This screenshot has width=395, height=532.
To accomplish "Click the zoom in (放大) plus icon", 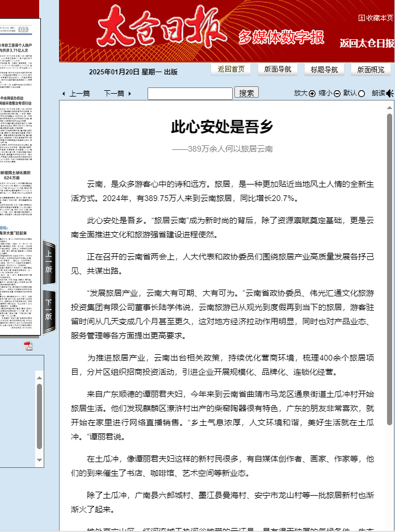I will pyautogui.click(x=312, y=94).
